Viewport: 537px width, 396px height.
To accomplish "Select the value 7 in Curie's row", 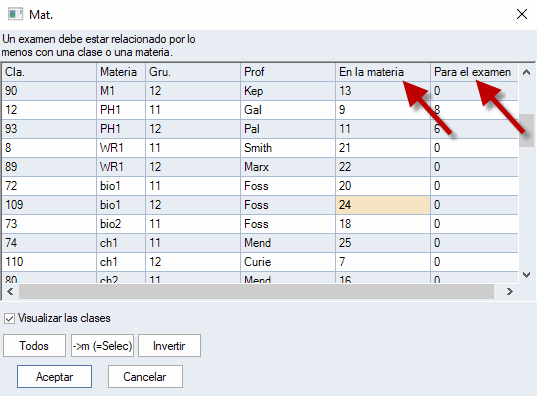I will point(383,262).
